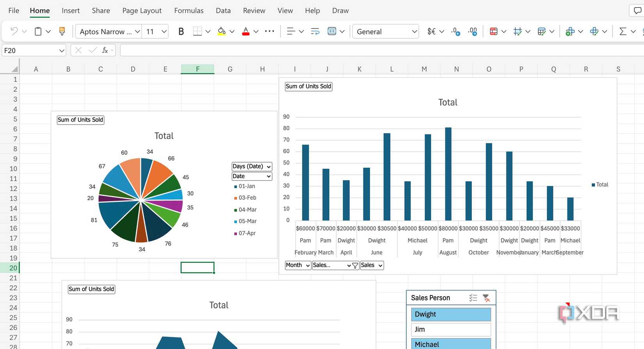Toggle Jim in the Sales Person slicer
The height and width of the screenshot is (349, 644).
click(451, 329)
